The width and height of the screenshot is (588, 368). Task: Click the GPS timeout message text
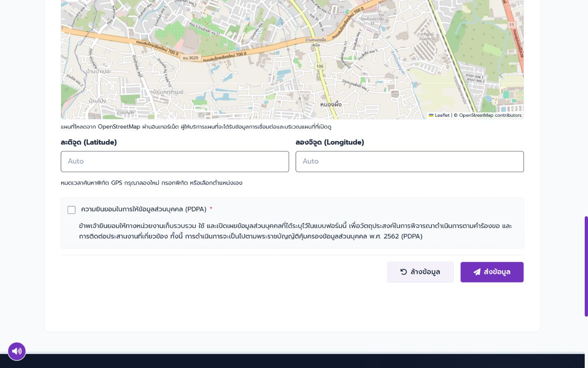(152, 183)
